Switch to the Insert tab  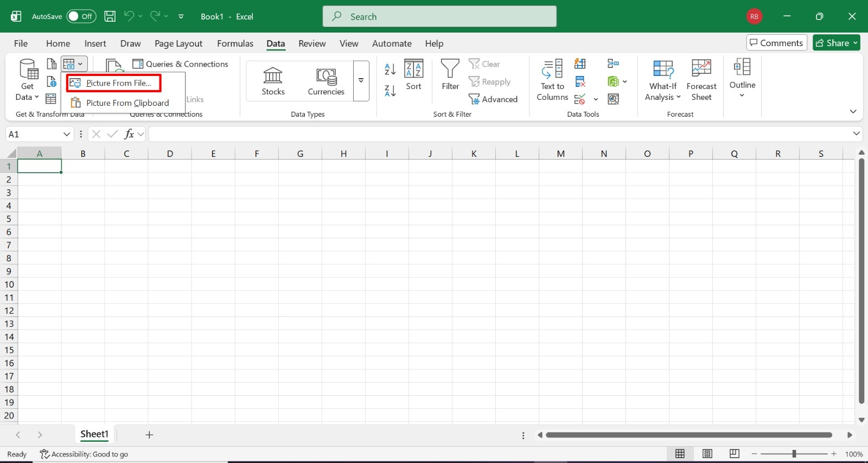[95, 43]
